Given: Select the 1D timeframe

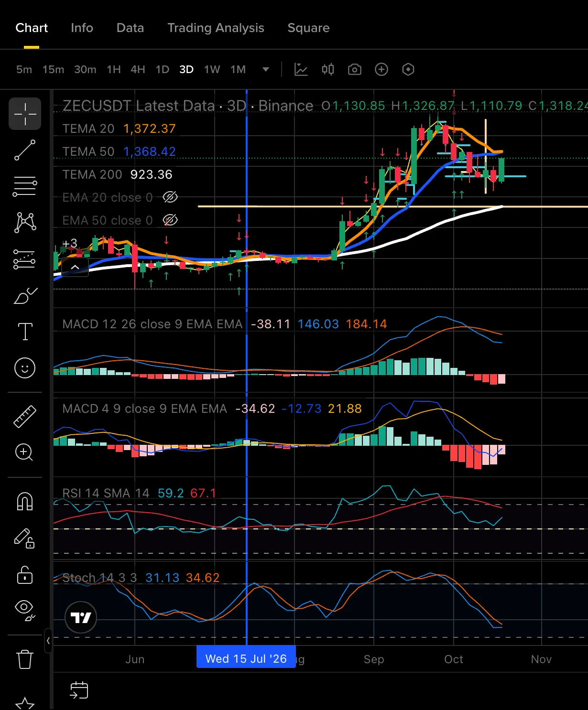Looking at the screenshot, I should click(x=163, y=70).
